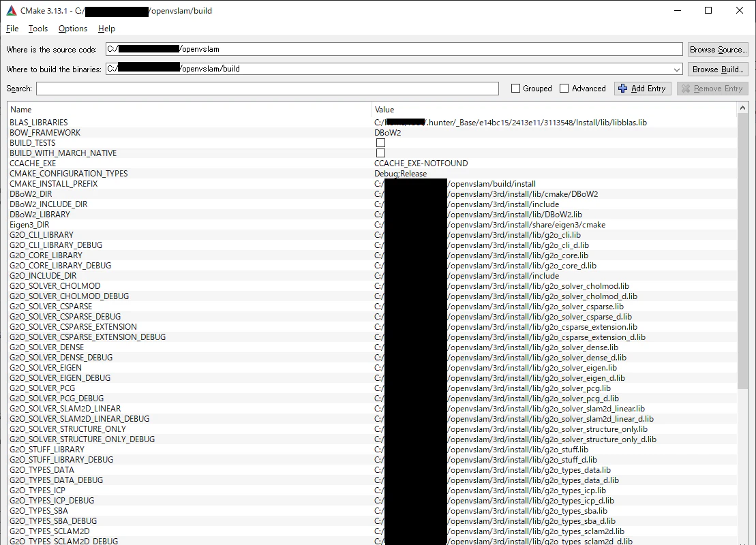Select the BLAS_LIBRARIES row name
Image resolution: width=756 pixels, height=545 pixels.
pyautogui.click(x=39, y=123)
